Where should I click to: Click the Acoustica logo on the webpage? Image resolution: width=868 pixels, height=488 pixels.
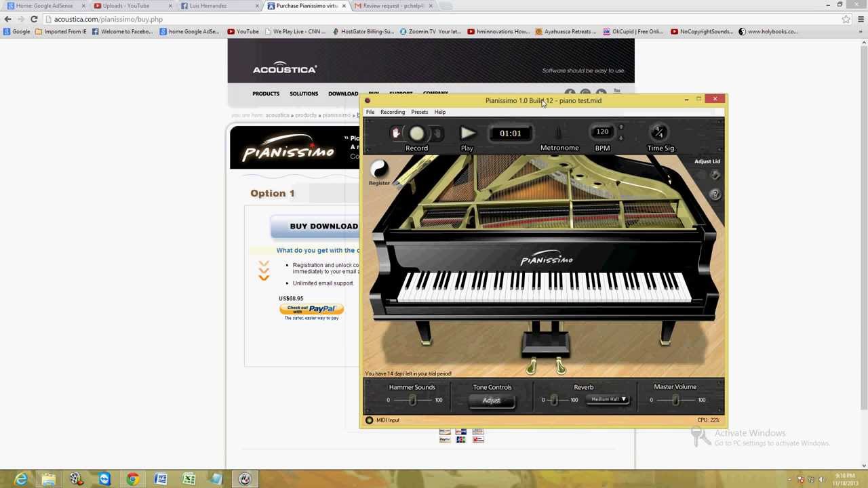(285, 69)
